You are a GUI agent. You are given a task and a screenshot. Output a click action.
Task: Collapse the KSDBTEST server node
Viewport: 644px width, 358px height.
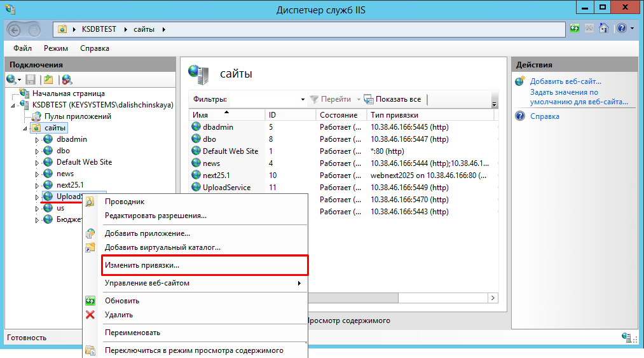13,106
